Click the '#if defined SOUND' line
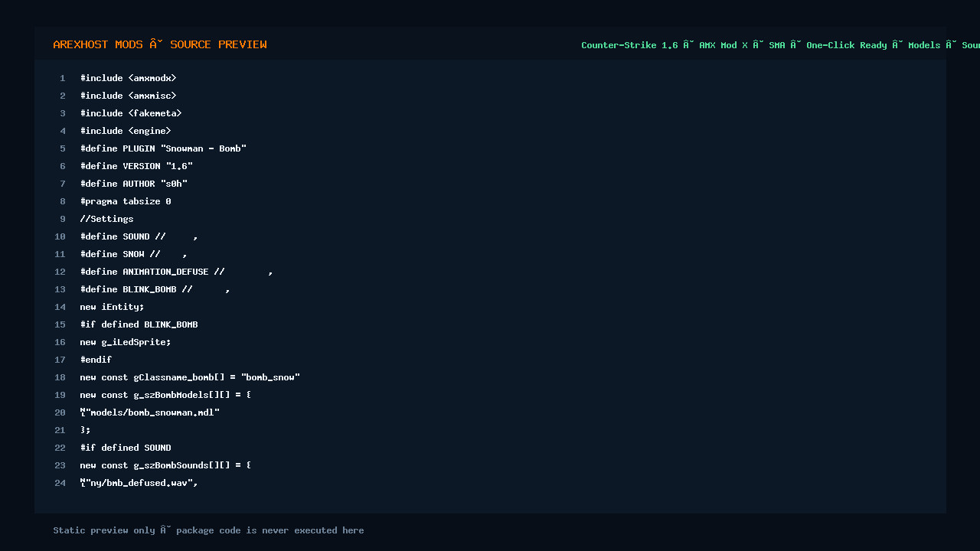This screenshot has height=551, width=980. pos(126,448)
